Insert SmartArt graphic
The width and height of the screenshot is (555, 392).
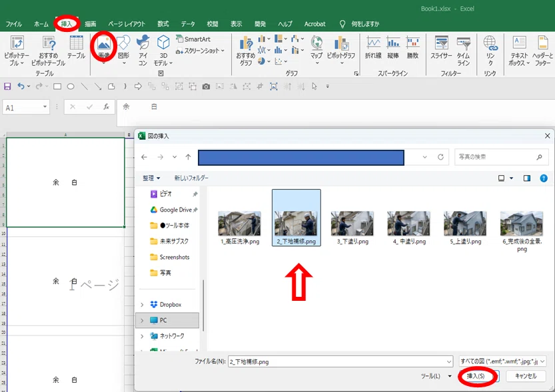point(193,39)
